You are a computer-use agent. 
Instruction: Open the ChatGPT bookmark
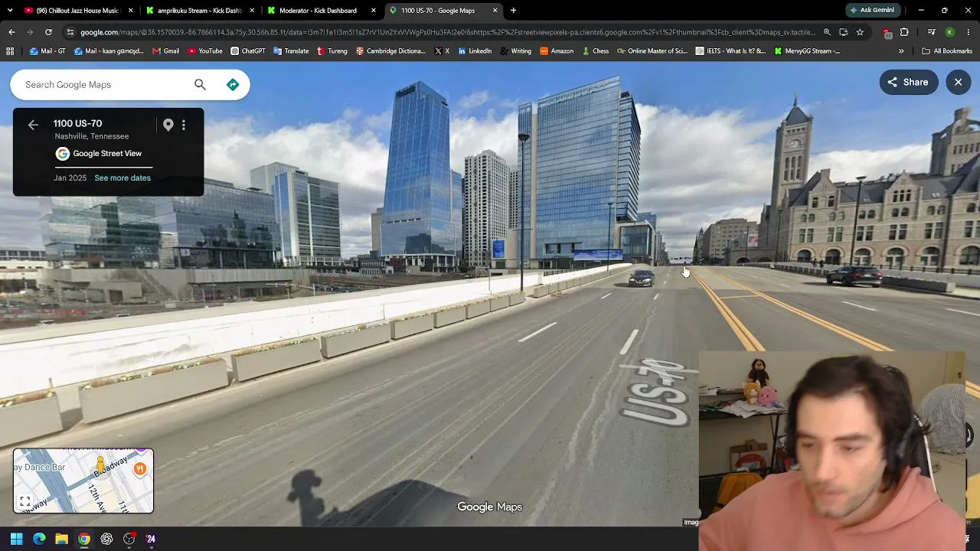coord(248,51)
